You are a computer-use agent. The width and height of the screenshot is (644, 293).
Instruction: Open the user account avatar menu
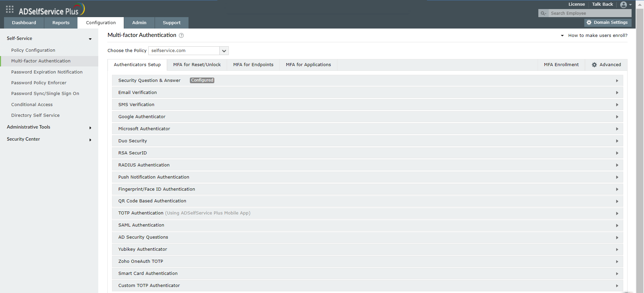pyautogui.click(x=626, y=5)
